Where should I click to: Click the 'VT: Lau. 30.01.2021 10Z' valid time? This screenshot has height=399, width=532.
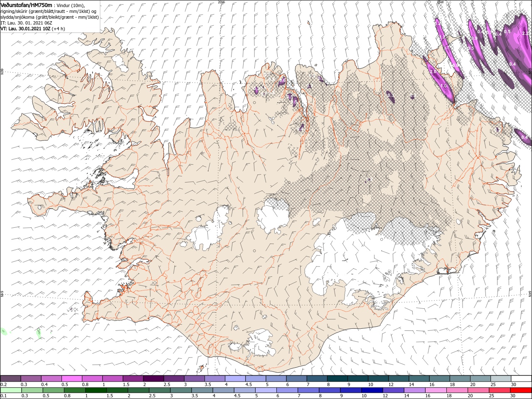25,28
